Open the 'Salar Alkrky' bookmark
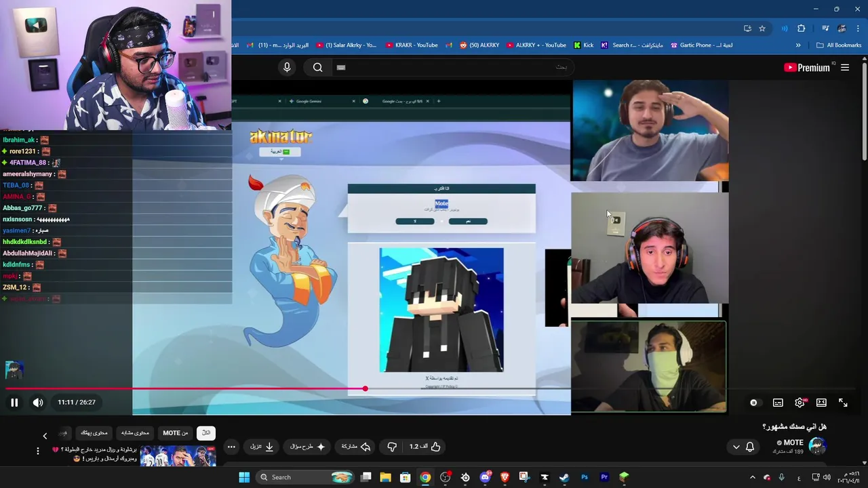 click(346, 45)
